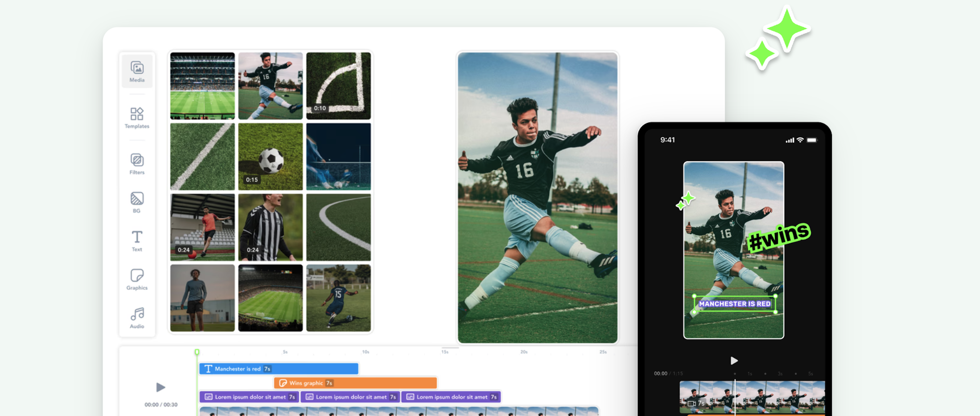Select the stadium thumbnail in media grid
This screenshot has height=416, width=980.
pos(202,85)
